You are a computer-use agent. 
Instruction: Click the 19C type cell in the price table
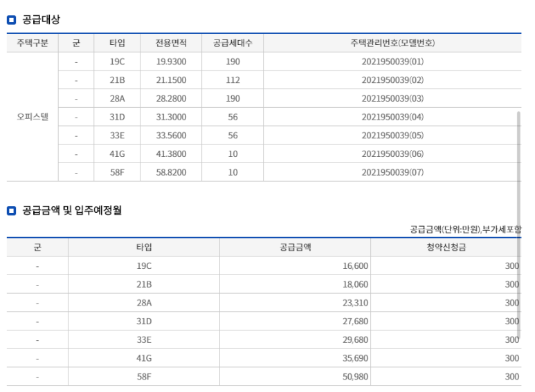(x=144, y=266)
